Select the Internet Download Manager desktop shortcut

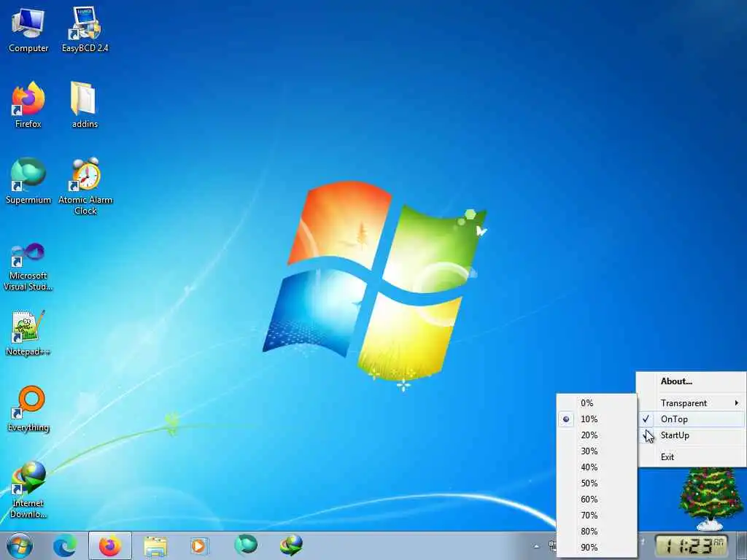tap(28, 489)
